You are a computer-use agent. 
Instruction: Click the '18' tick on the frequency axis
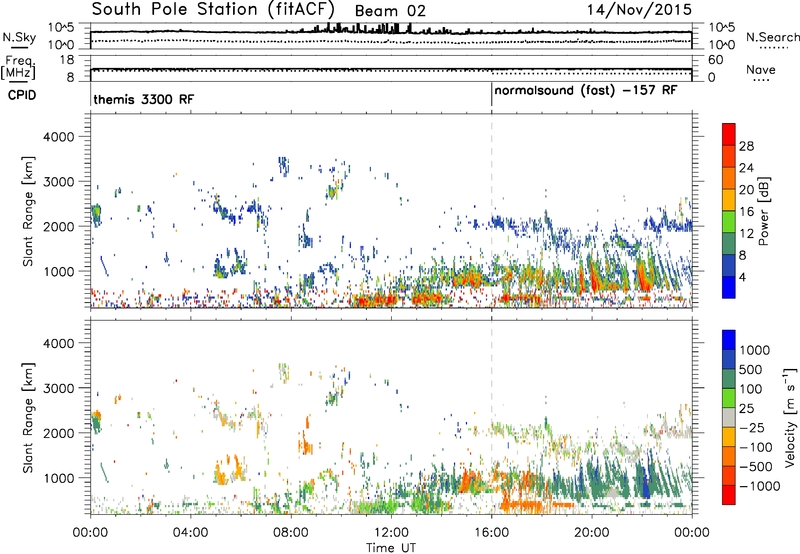[x=67, y=60]
